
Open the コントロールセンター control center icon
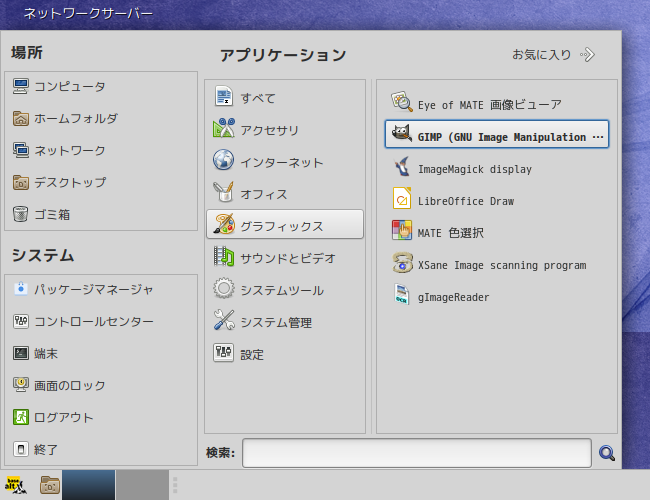20,321
